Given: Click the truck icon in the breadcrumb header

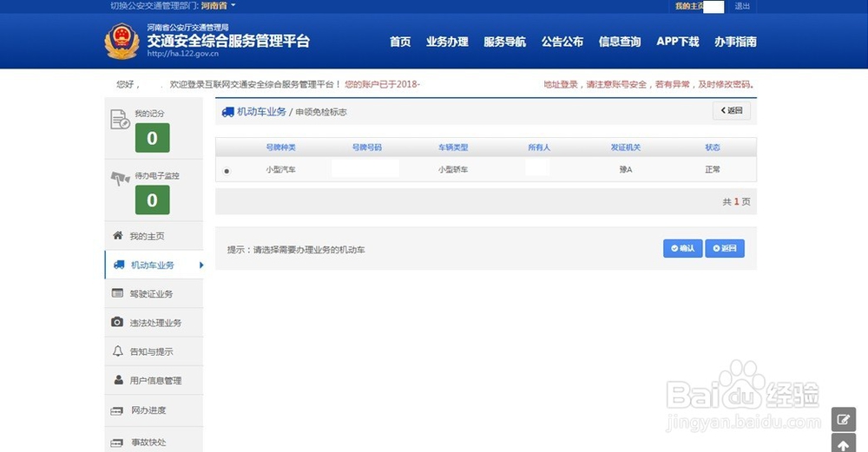Looking at the screenshot, I should (227, 112).
